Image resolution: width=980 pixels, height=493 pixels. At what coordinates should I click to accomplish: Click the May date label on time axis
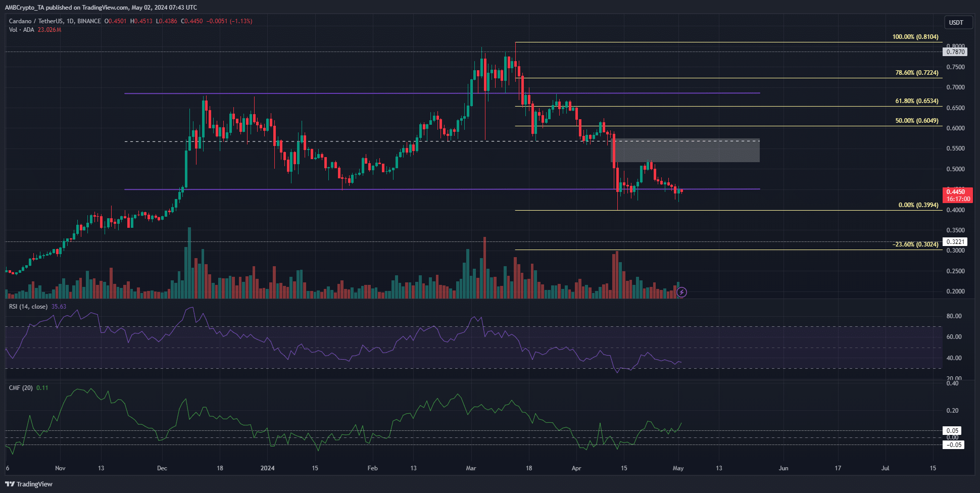(678, 468)
